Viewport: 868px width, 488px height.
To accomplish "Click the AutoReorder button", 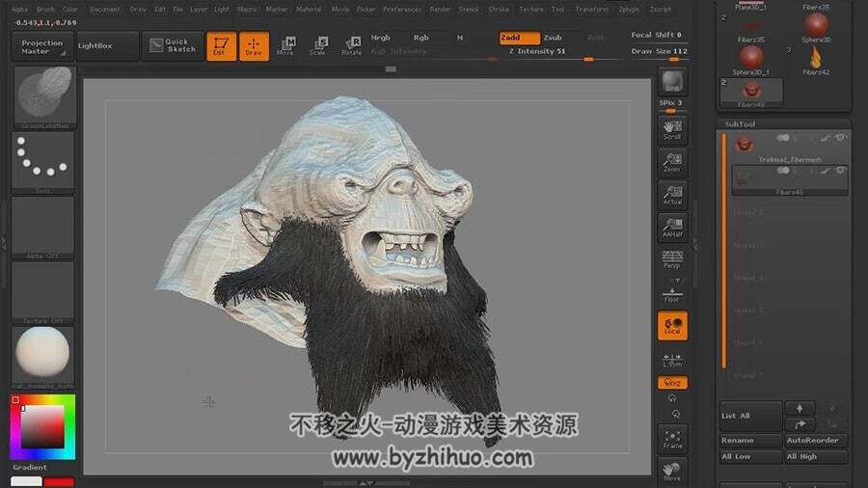I will 816,441.
